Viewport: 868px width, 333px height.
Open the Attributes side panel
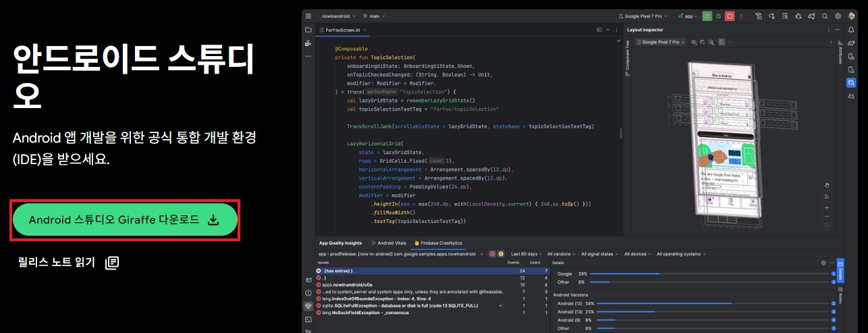pyautogui.click(x=841, y=53)
